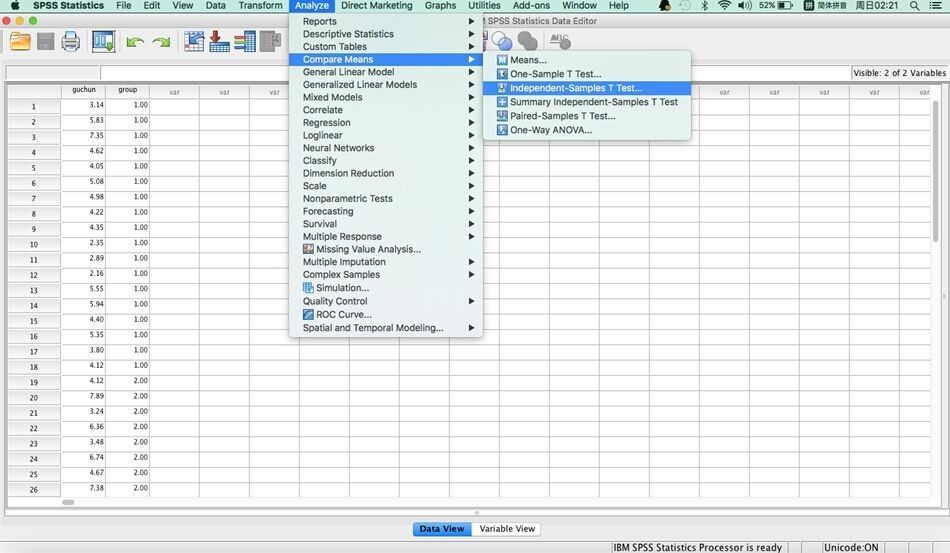Click the cell editor input field
The height and width of the screenshot is (553, 950).
point(474,73)
